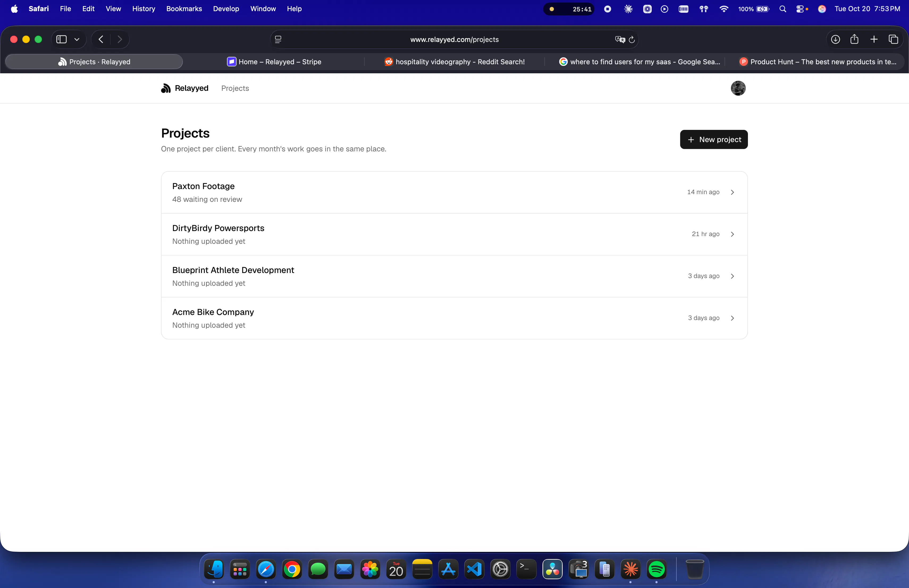This screenshot has width=909, height=588.
Task: Open Spotlight search in menu bar
Action: click(x=782, y=9)
